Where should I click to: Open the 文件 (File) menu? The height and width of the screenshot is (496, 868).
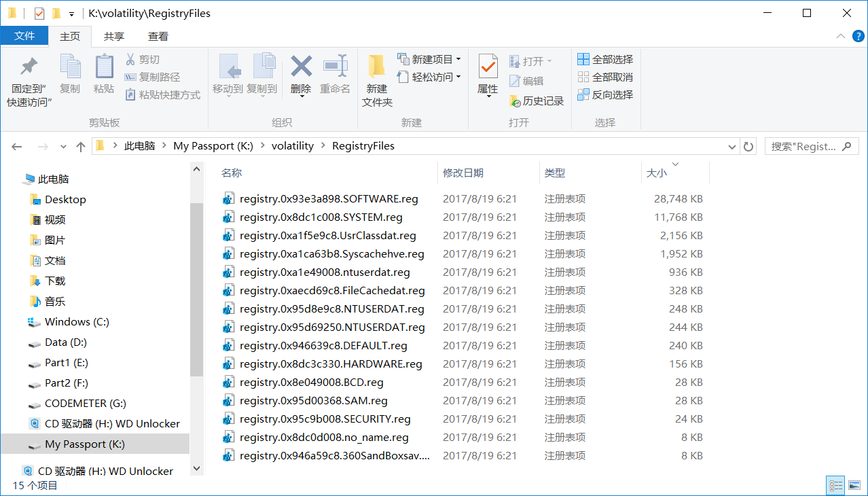(x=24, y=36)
